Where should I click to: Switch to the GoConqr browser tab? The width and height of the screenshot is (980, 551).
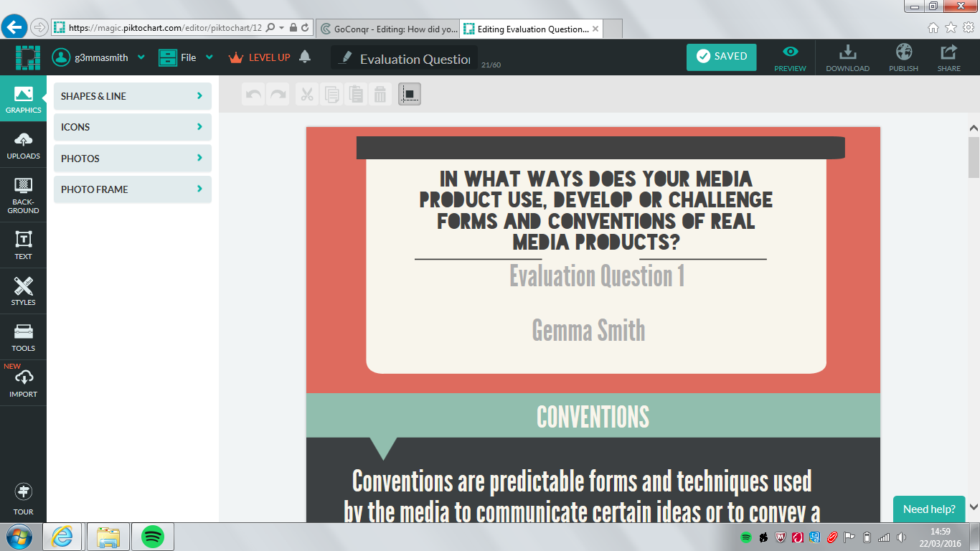[387, 29]
